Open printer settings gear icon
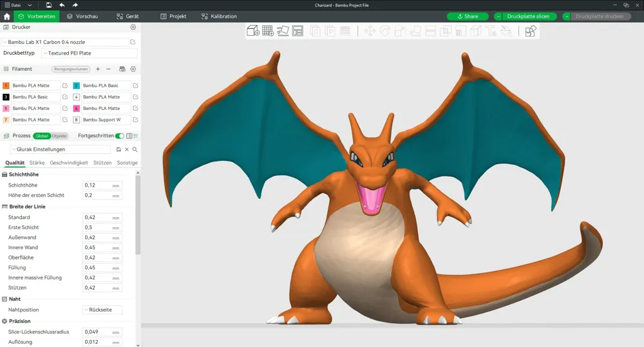 pos(133,27)
